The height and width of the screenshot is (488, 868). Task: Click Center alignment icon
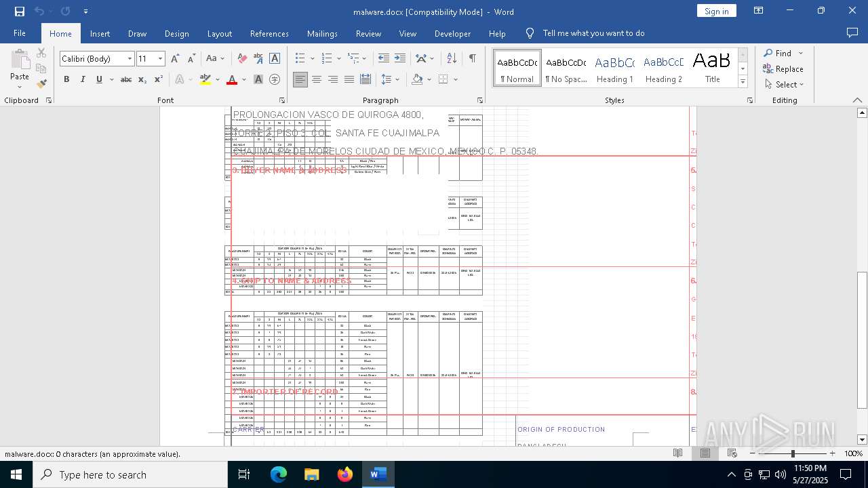click(x=317, y=79)
